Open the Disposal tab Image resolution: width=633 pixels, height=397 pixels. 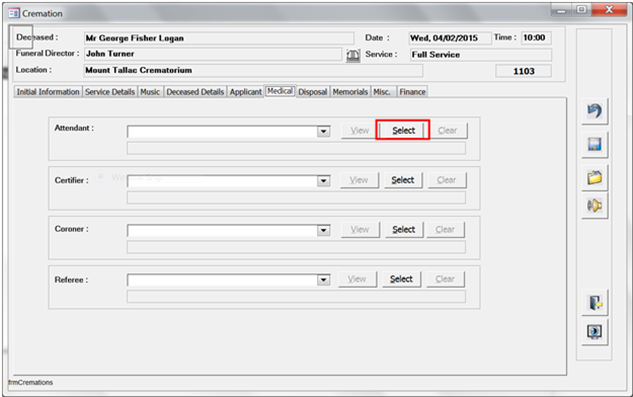pos(312,92)
